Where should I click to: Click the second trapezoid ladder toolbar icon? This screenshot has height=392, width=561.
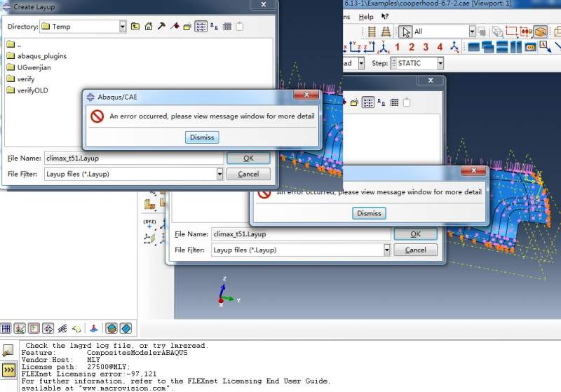coord(386,32)
